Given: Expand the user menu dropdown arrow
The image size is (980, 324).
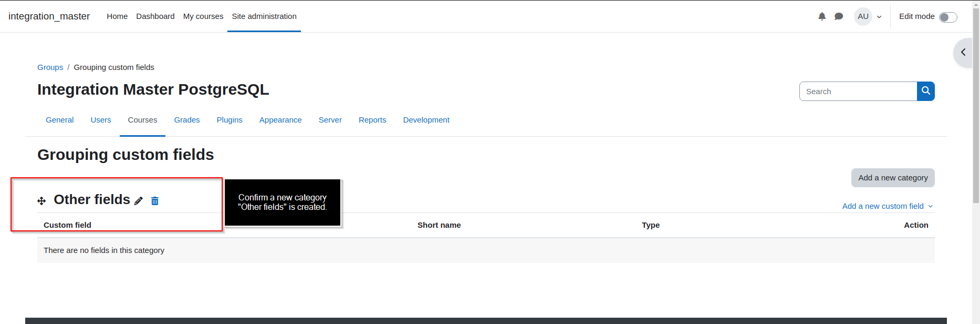Looking at the screenshot, I should pyautogui.click(x=879, y=17).
